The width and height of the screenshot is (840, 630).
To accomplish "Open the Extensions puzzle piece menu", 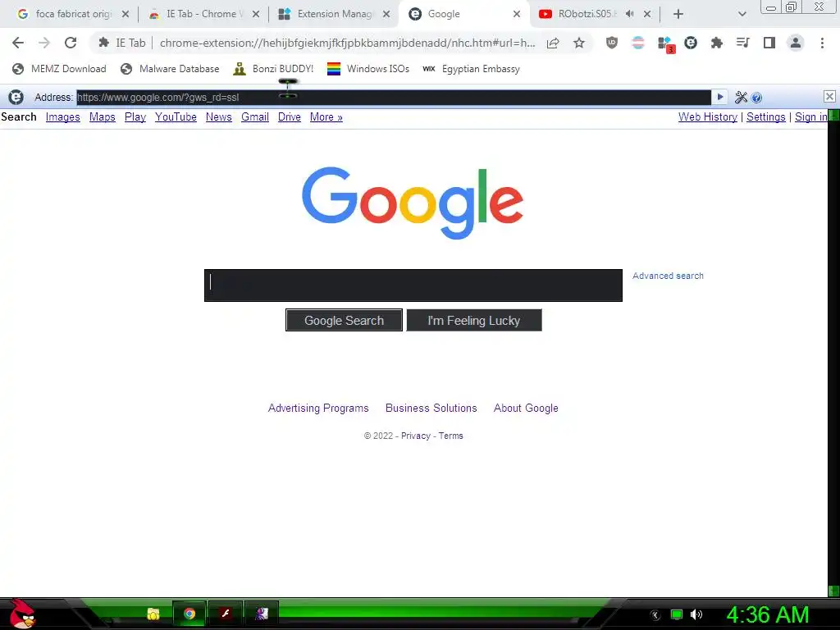I will tap(717, 43).
